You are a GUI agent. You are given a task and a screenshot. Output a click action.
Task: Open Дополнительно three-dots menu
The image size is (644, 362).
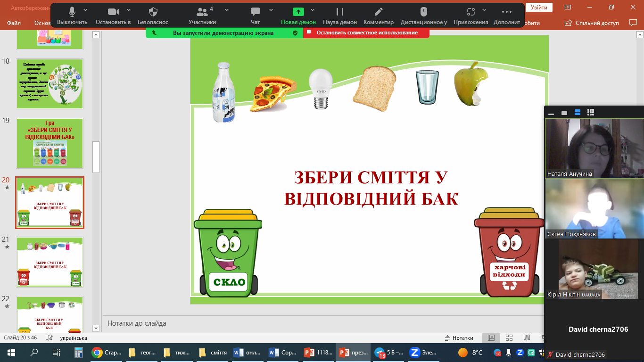click(507, 16)
